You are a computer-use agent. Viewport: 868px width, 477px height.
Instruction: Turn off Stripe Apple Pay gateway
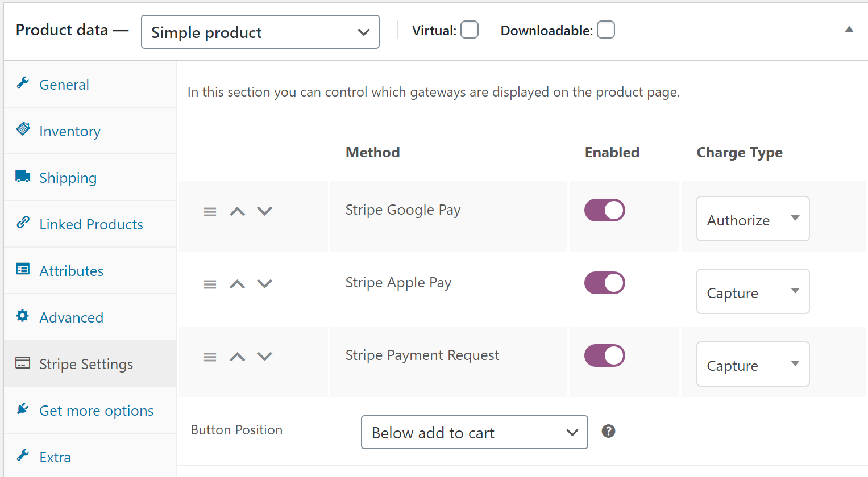point(604,283)
